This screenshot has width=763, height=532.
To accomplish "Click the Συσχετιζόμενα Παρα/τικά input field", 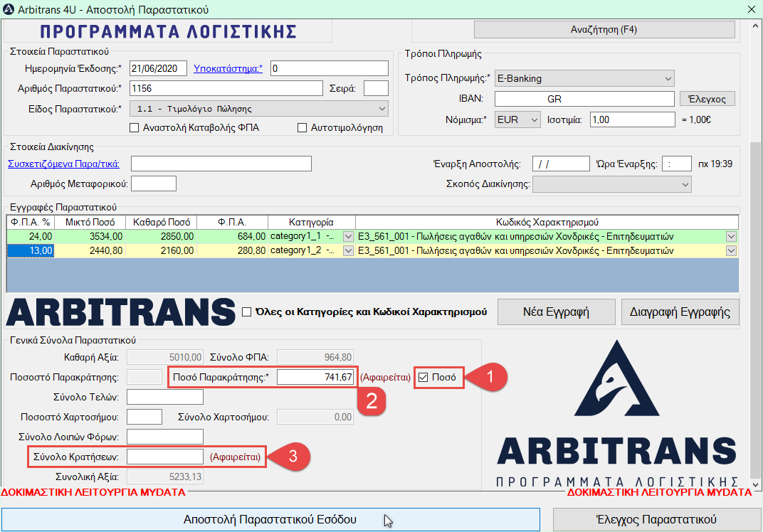I will pos(221,164).
